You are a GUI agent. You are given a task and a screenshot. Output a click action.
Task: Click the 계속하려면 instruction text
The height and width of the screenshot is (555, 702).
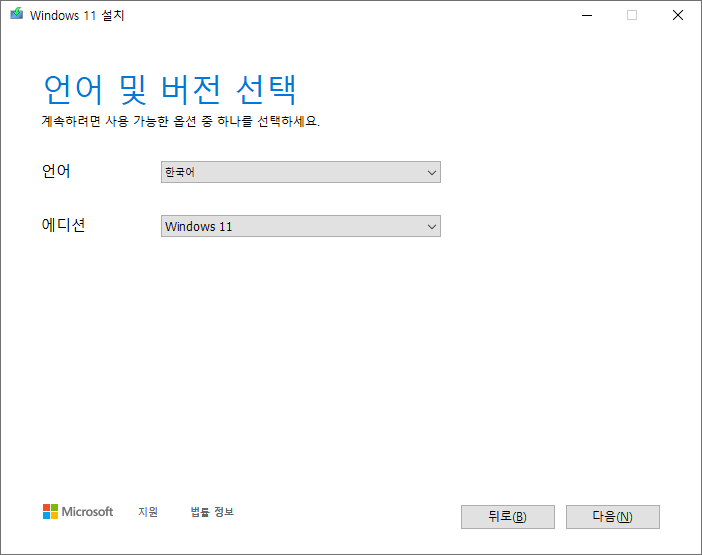click(x=180, y=121)
